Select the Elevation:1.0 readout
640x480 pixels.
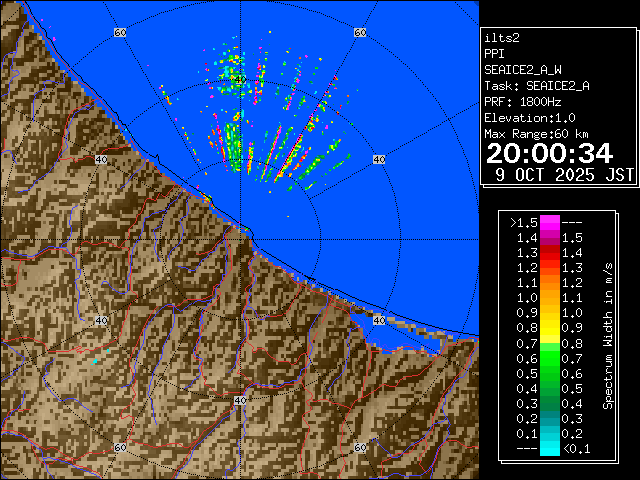(529, 117)
